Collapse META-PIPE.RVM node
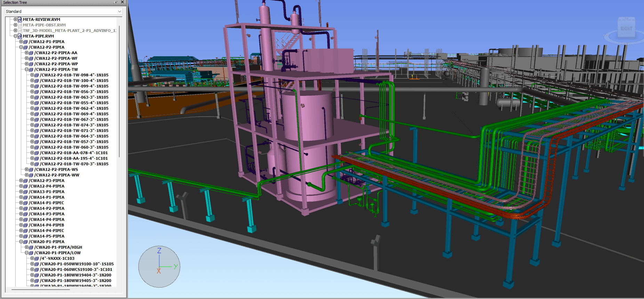Viewport: 644px width, 299px height. click(x=15, y=36)
